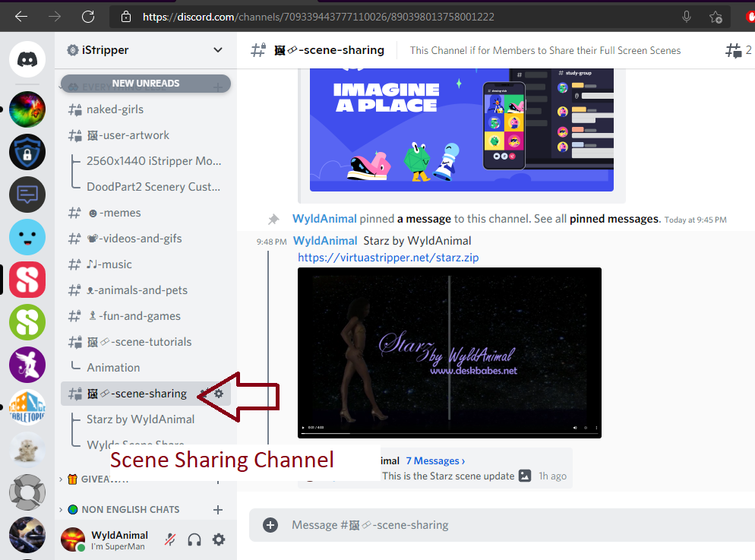Open the blue shield lock server

(x=27, y=152)
